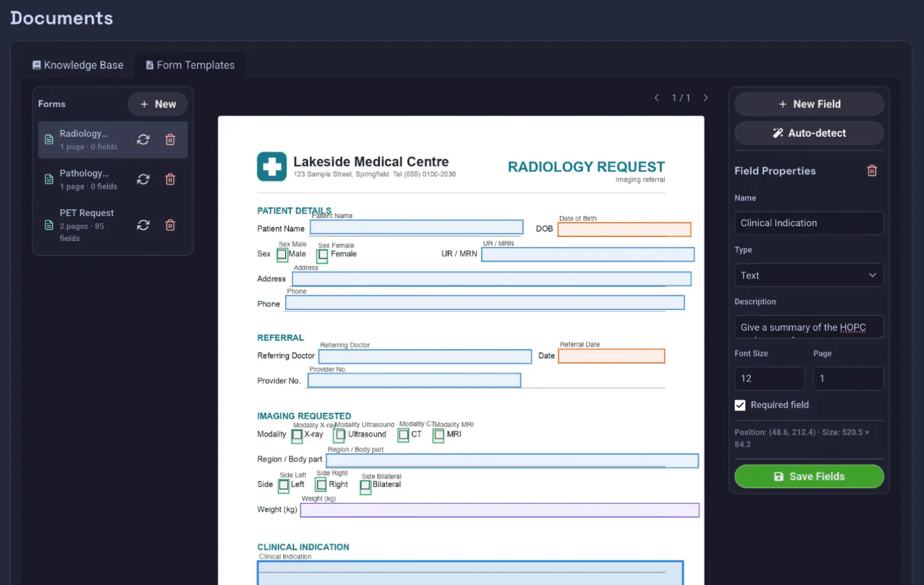Open the Knowledge Base tab

[x=78, y=65]
